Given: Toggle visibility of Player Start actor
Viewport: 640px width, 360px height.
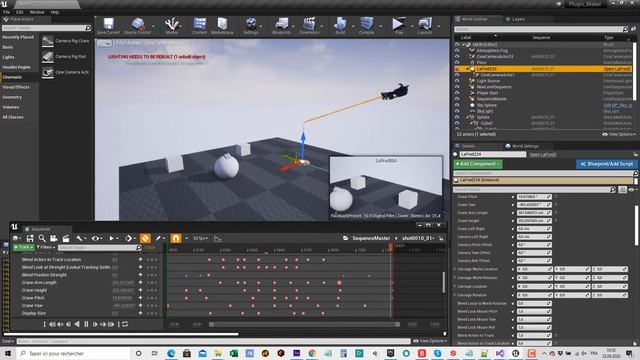Looking at the screenshot, I should (457, 93).
